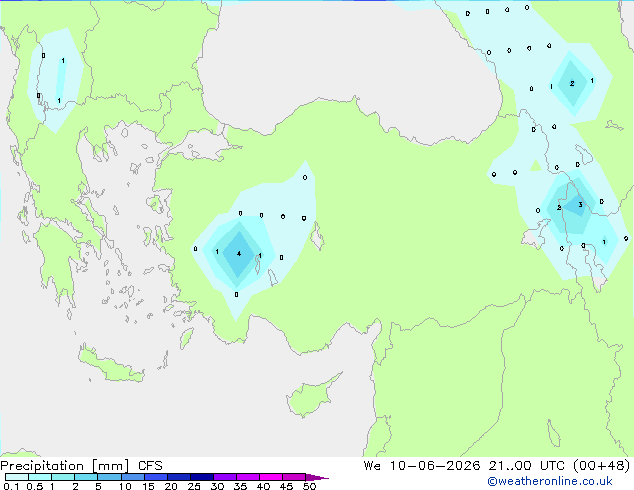Click the 0.1–0.5 mm legend color swatch
This screenshot has height=490, width=634.
tap(17, 477)
